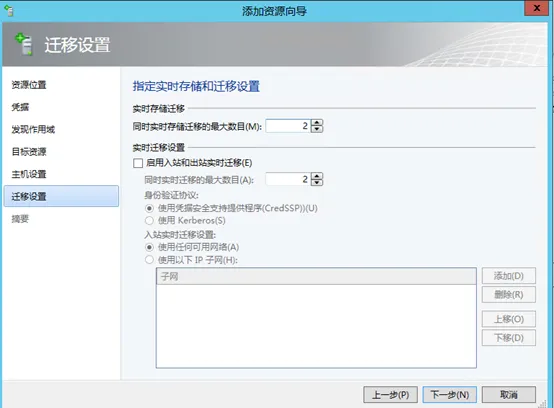Increase the 同时实时存储迁移 maximum number
This screenshot has height=408, width=554.
[x=317, y=123]
